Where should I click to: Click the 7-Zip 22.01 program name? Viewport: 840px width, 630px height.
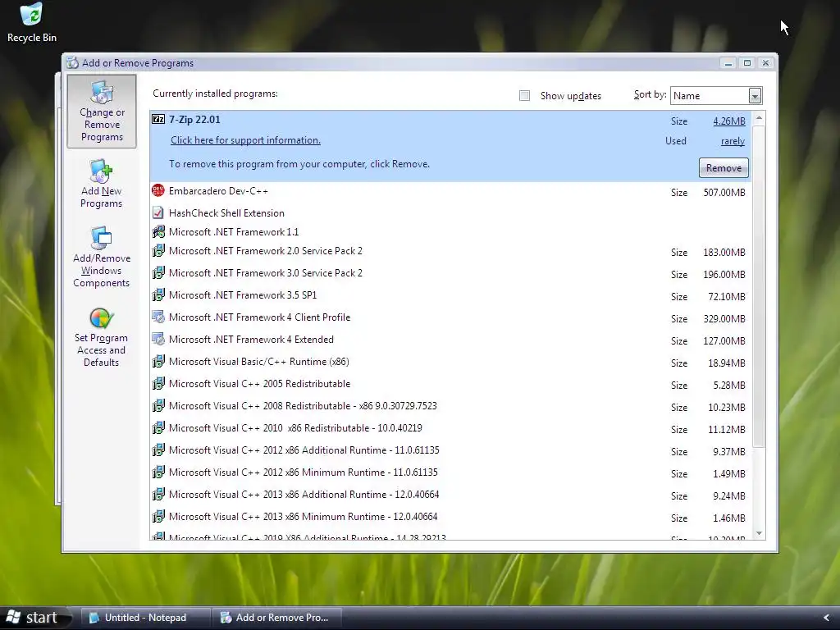pos(194,120)
